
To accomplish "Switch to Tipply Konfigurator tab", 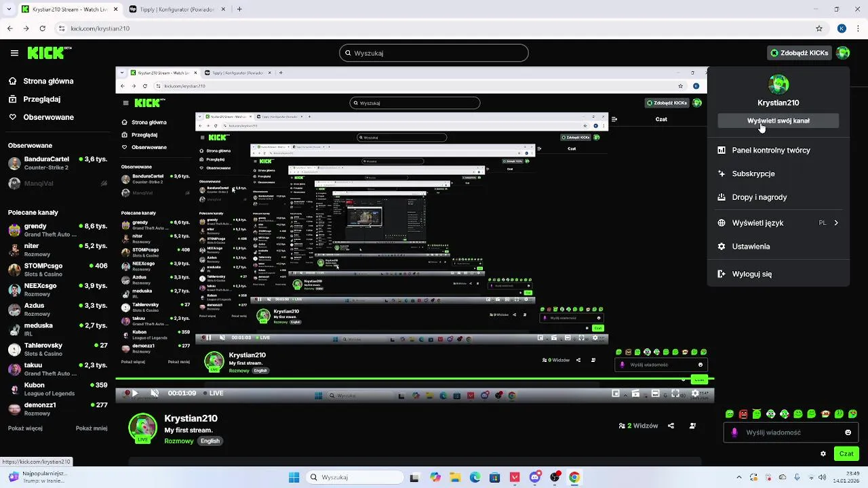I will 176,9.
